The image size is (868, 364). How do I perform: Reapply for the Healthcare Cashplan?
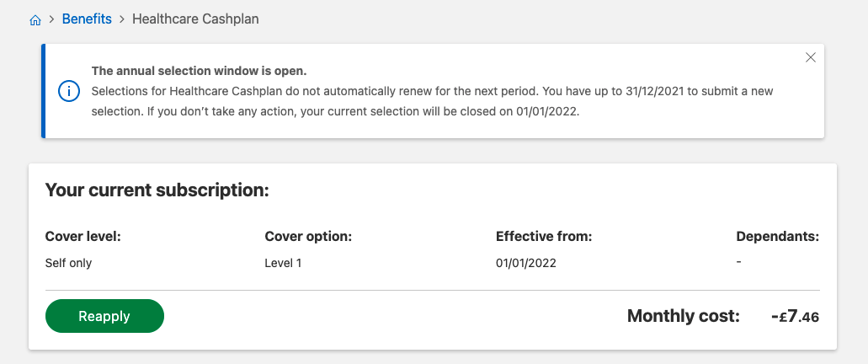(104, 316)
